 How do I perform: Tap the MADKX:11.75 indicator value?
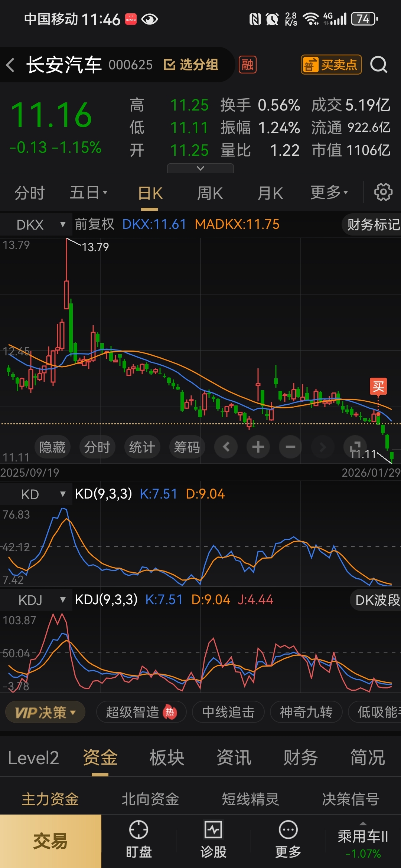[x=237, y=224]
